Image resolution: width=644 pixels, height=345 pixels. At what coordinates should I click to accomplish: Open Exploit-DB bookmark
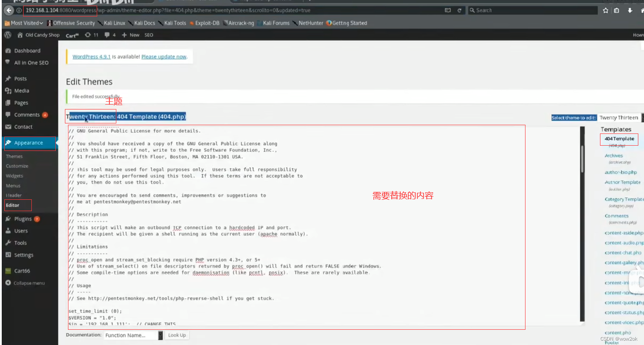(204, 23)
